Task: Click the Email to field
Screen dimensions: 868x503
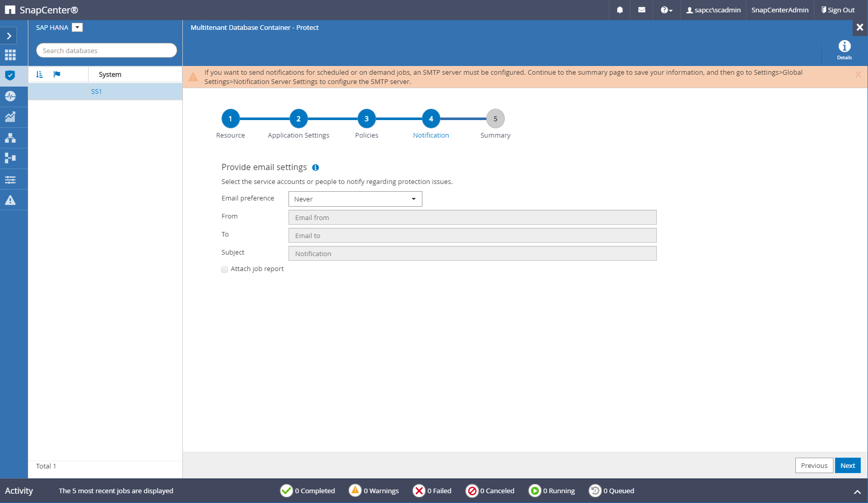Action: point(472,236)
